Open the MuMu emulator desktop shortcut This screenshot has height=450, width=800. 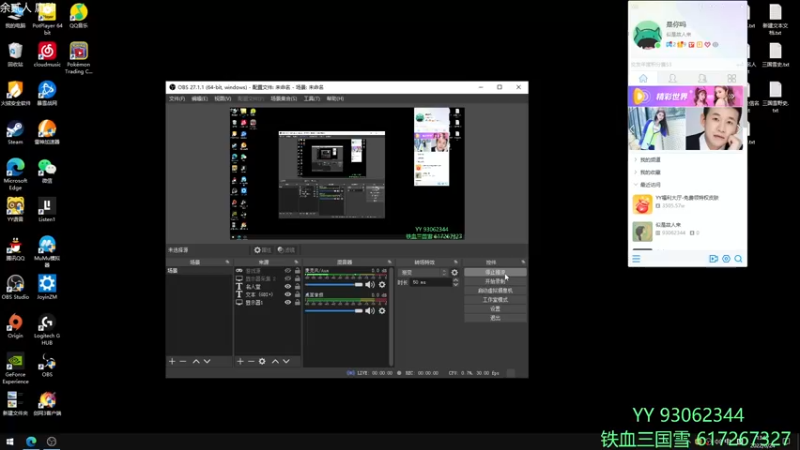[46, 252]
